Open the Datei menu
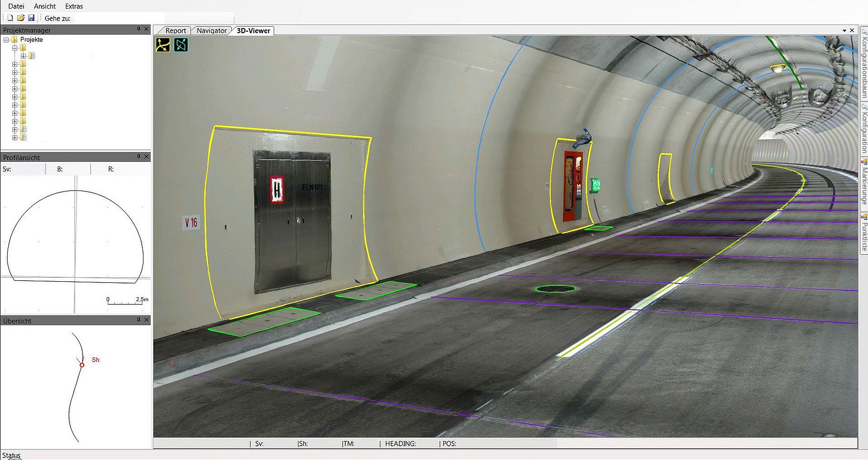Image resolution: width=868 pixels, height=460 pixels. click(16, 6)
